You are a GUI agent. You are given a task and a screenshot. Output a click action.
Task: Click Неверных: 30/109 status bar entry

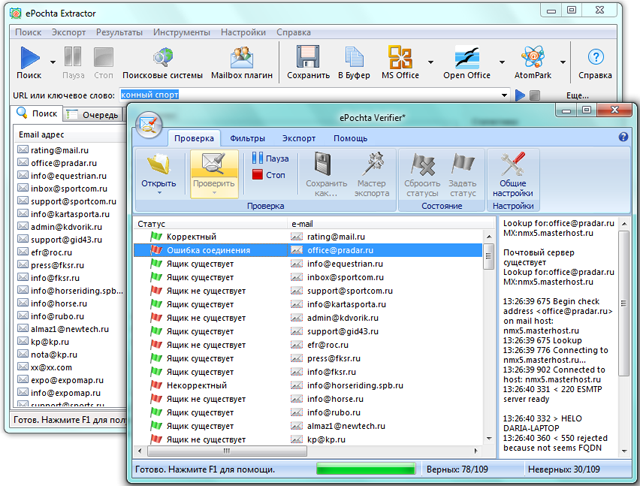[x=564, y=469]
